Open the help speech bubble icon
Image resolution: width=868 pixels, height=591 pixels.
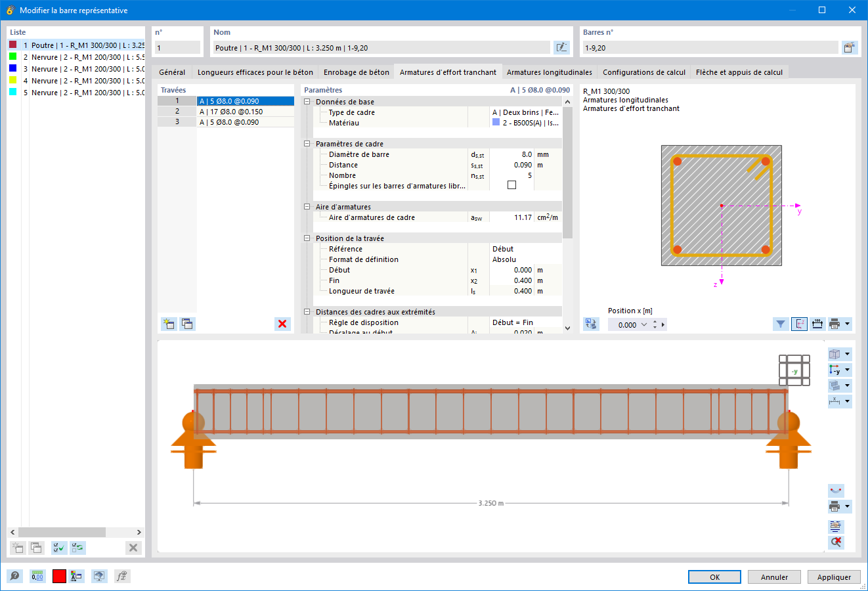(14, 576)
